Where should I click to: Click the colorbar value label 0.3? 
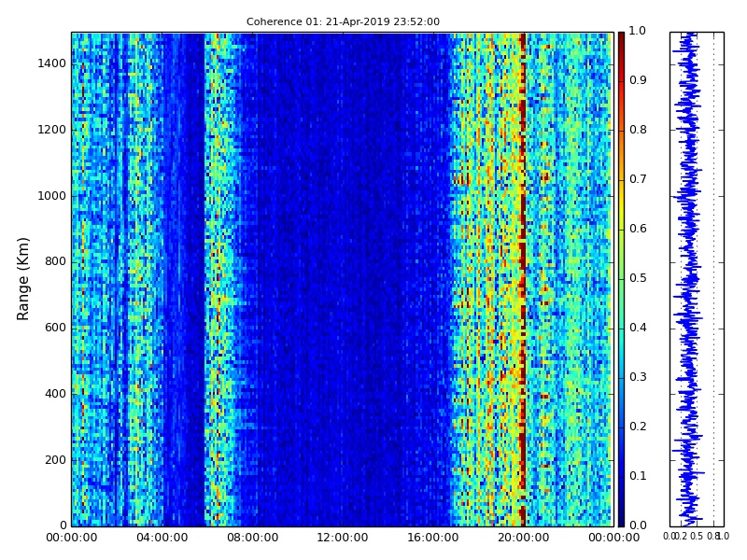point(638,378)
